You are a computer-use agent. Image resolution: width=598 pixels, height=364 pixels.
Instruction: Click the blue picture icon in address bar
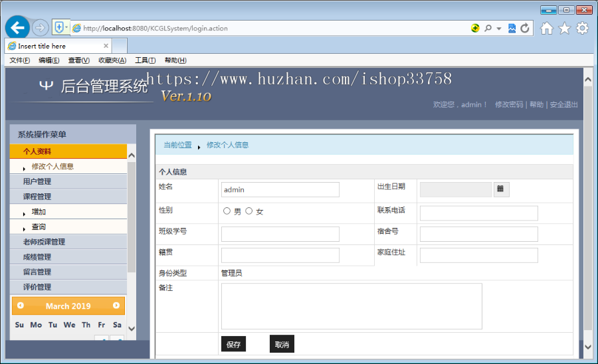(x=512, y=28)
